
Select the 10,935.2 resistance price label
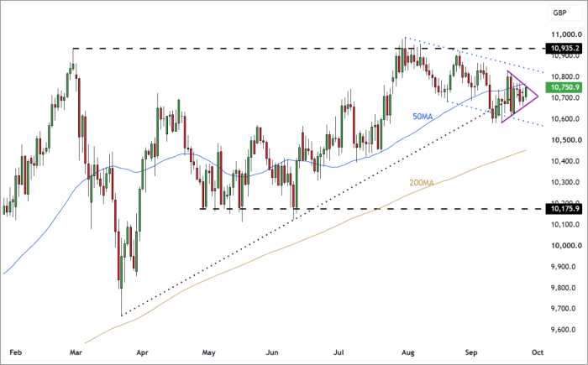click(564, 49)
